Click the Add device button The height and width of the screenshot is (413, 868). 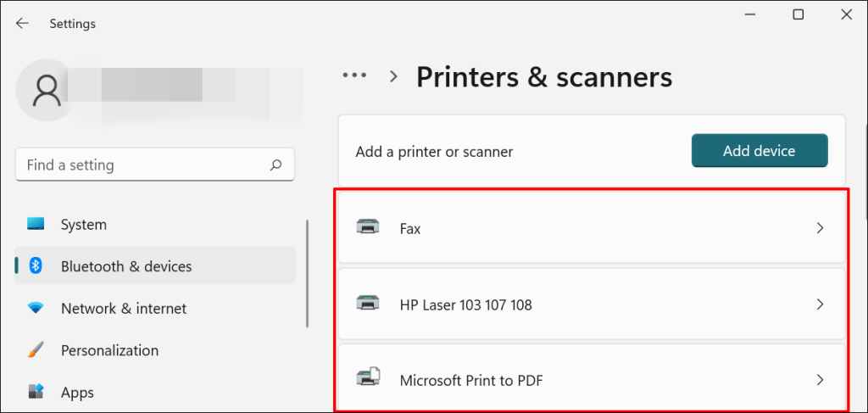(x=759, y=151)
